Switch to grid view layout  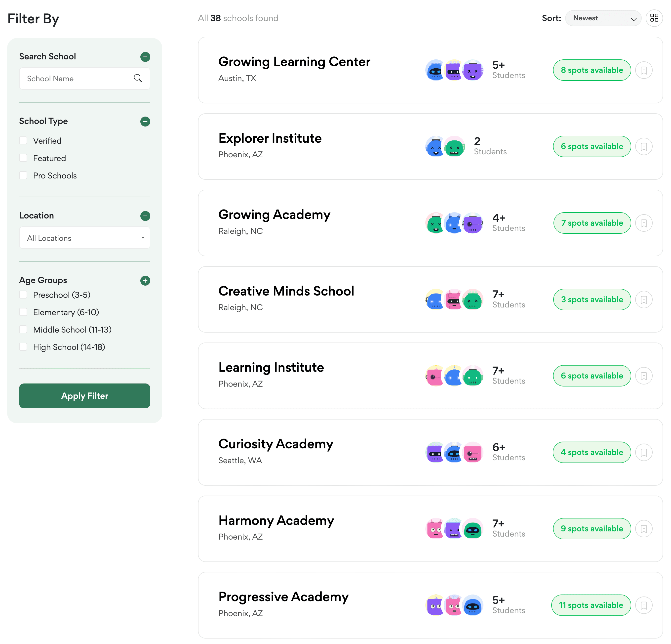click(654, 18)
